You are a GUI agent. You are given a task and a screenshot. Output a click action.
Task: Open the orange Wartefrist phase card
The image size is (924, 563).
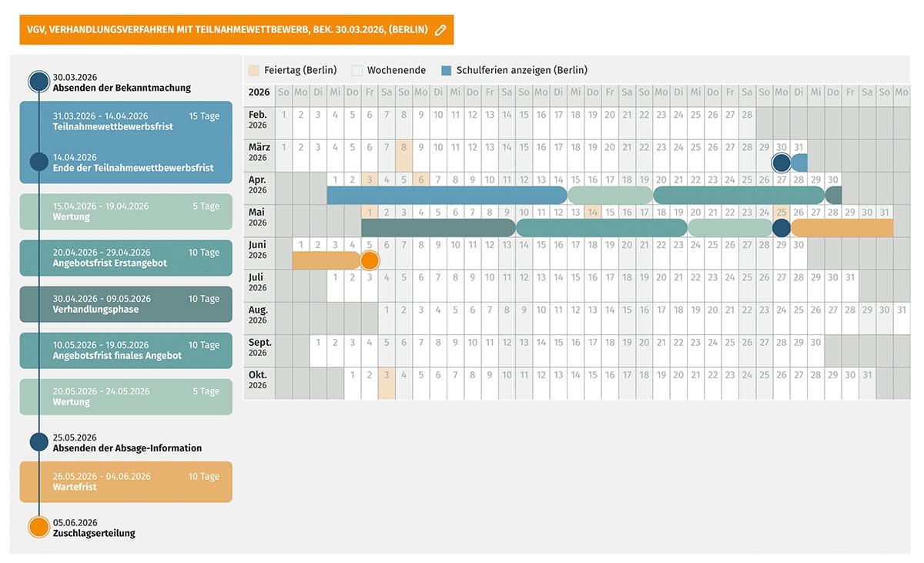tap(126, 481)
